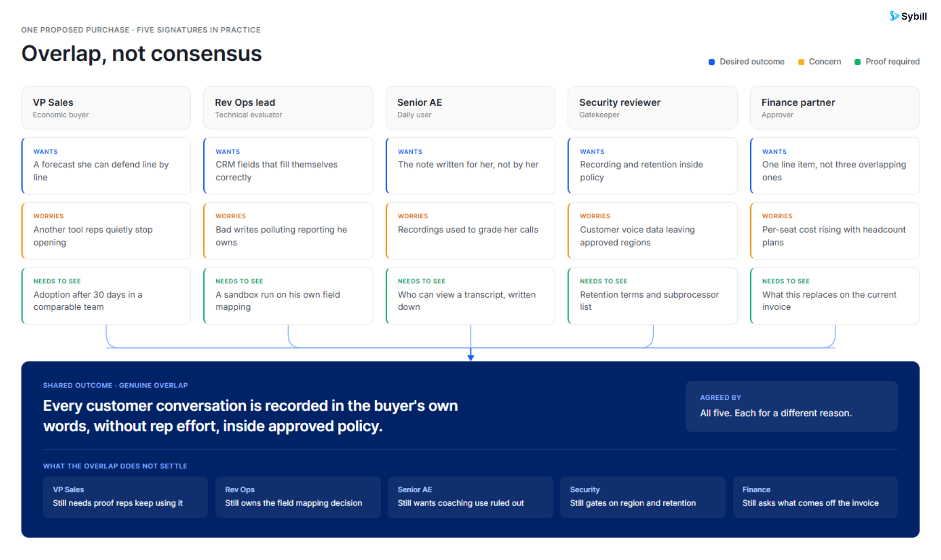Viewport: 941px width, 560px height.
Task: Click the 'Economic buyer' subtitle
Action: click(x=61, y=115)
